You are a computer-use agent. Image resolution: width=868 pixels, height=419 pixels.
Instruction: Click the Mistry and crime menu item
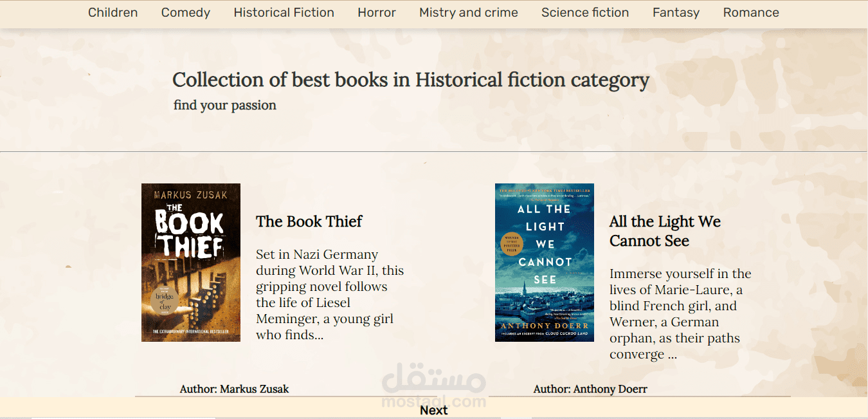[x=468, y=12]
